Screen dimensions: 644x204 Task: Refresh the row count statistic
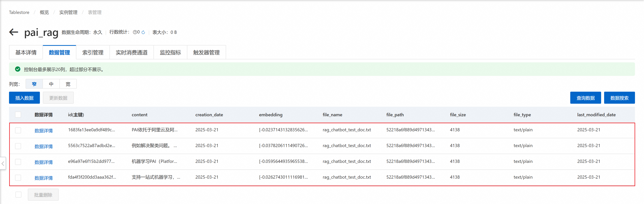click(143, 32)
